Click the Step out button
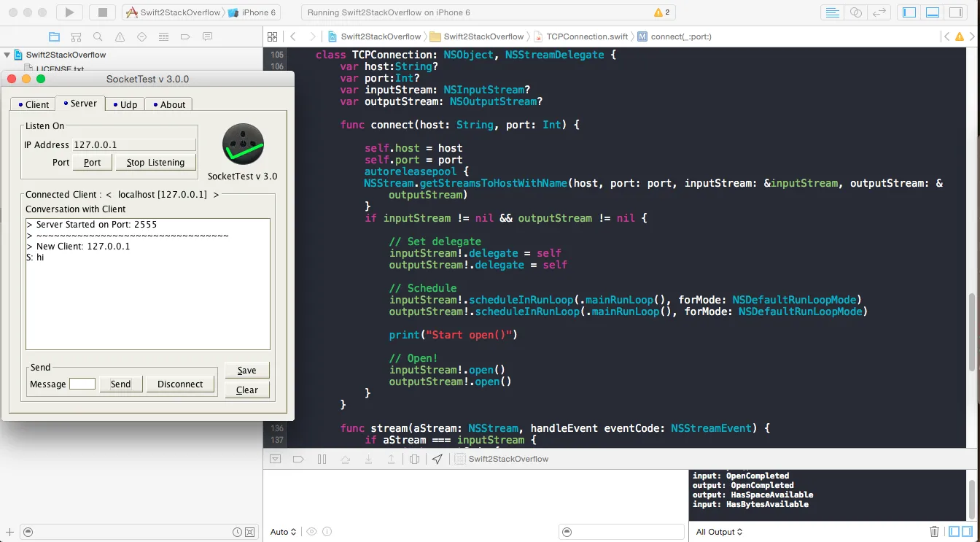The image size is (980, 542). click(391, 459)
